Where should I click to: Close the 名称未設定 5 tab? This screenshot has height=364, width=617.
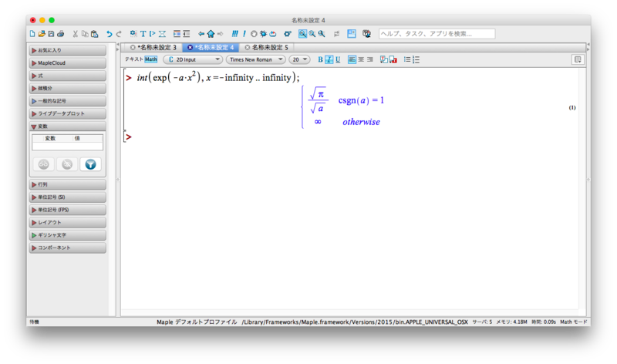point(247,47)
